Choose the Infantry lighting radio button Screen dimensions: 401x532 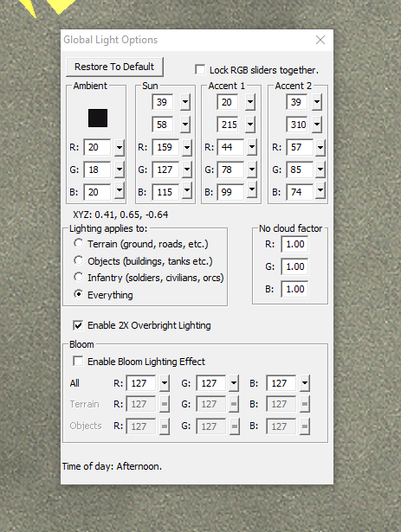[x=79, y=277]
